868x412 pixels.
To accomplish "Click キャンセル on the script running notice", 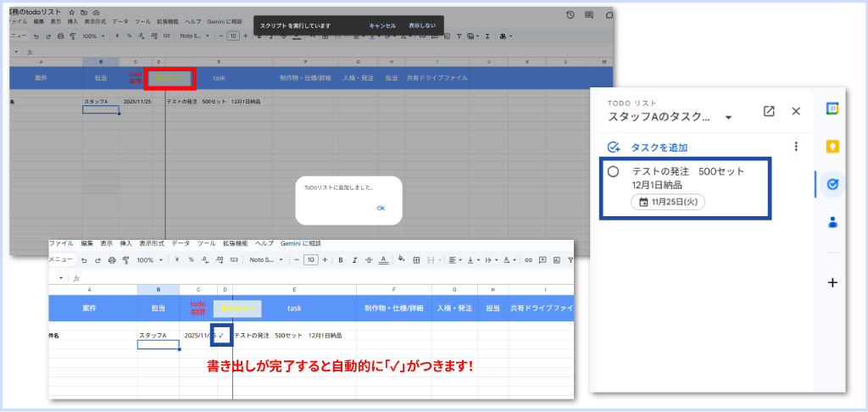I will coord(381,25).
